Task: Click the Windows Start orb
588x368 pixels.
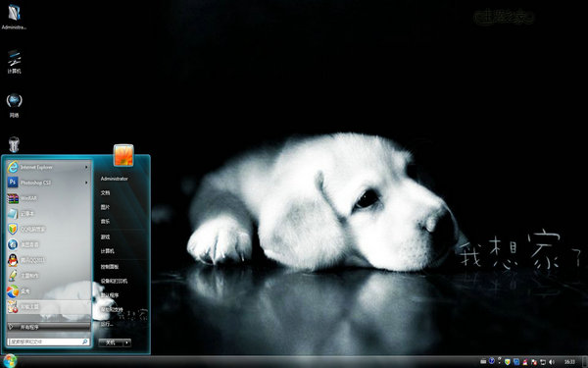Action: (x=10, y=361)
